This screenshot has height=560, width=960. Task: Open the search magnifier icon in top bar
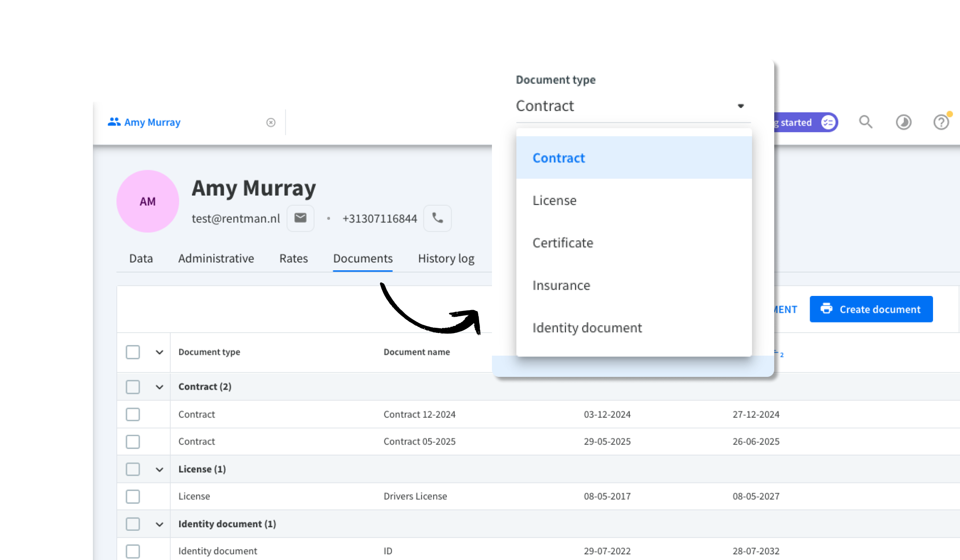(x=866, y=122)
